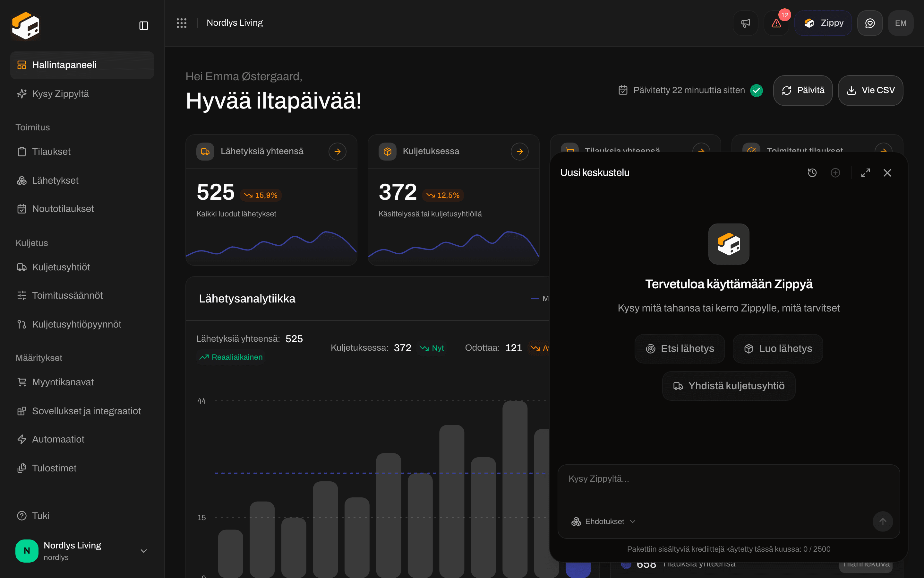This screenshot has height=578, width=924.
Task: Open Kuljetusyhtiöpyynnöt in sidebar
Action: pyautogui.click(x=82, y=324)
